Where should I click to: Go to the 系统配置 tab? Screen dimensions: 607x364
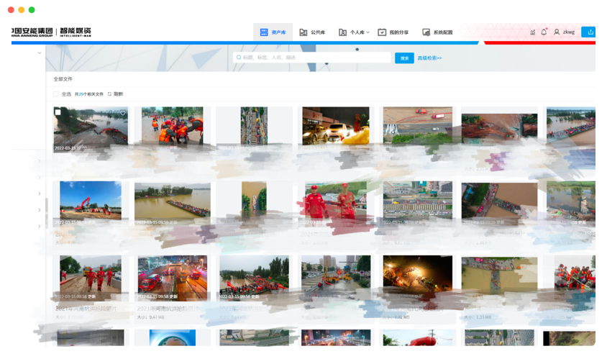tap(437, 32)
